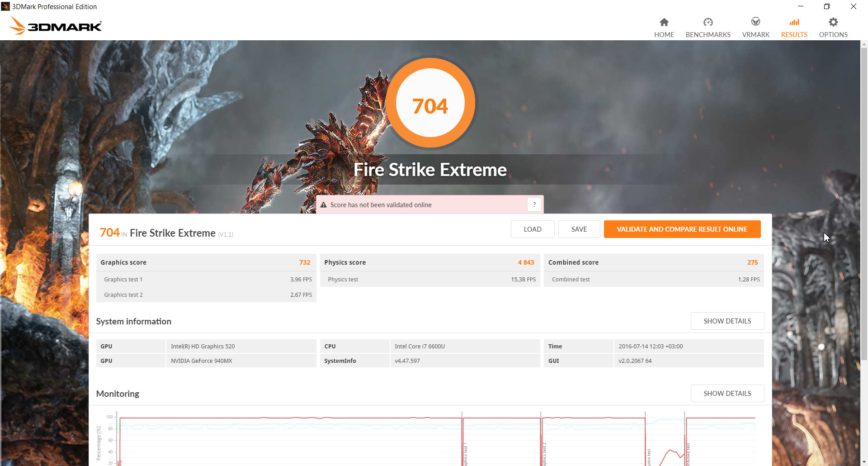Click the scrollbar down arrow
Screen dimensions: 868x466
tap(864, 462)
